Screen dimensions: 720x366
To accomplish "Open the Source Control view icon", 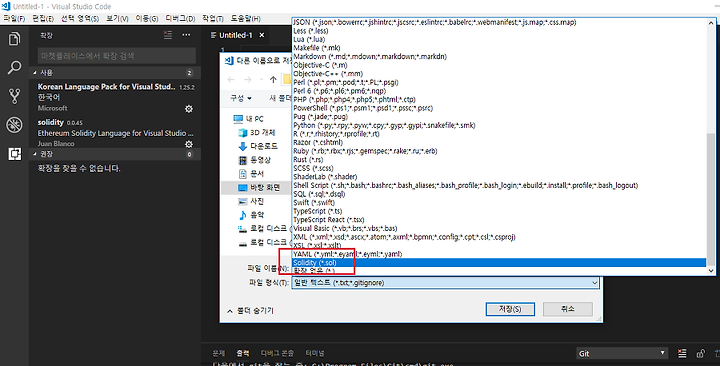I will click(x=14, y=96).
